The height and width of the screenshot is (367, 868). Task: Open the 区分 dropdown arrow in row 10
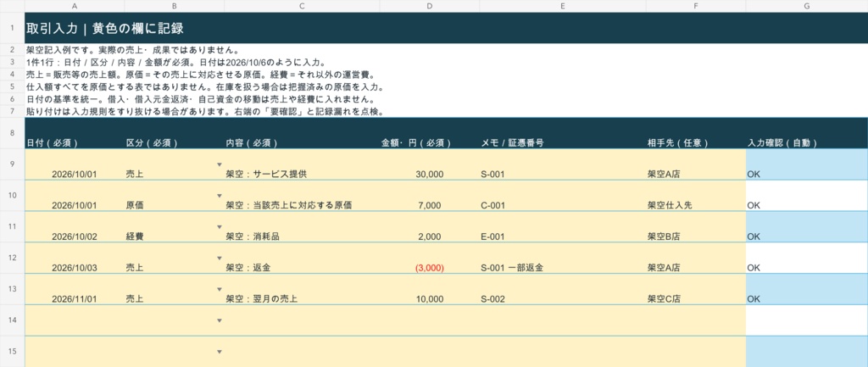pyautogui.click(x=220, y=196)
